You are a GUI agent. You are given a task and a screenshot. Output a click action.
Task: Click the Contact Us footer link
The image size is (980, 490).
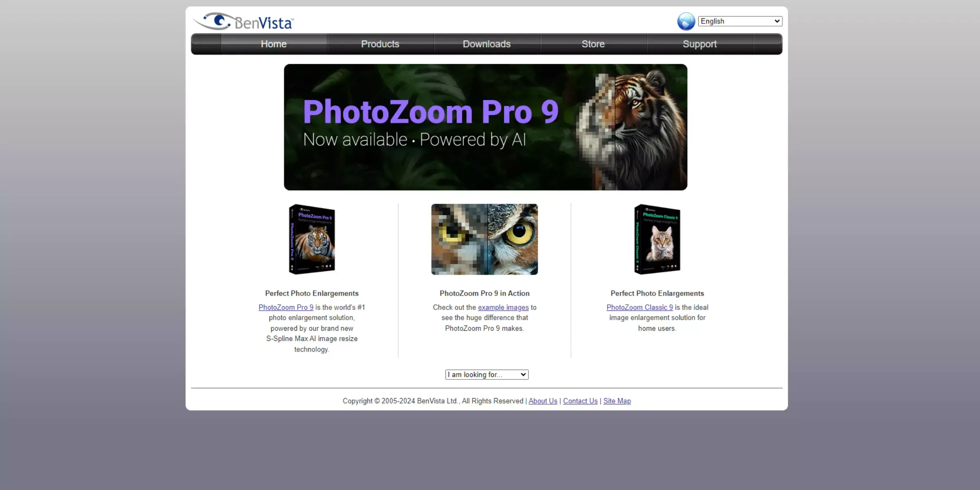580,401
